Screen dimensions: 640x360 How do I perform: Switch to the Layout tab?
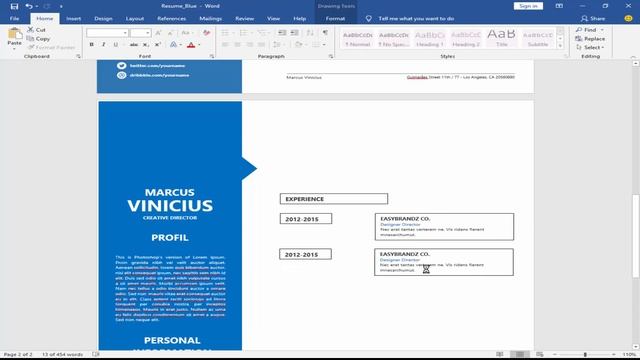pos(135,18)
